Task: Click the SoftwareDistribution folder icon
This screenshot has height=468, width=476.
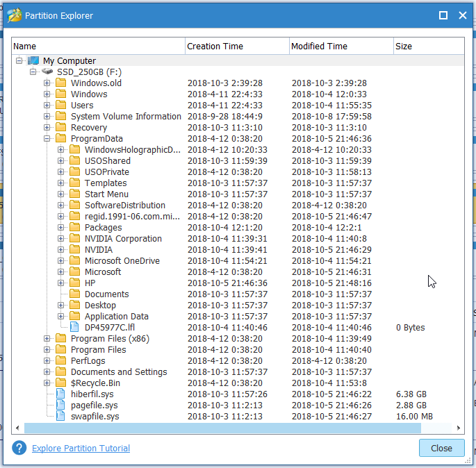Action: tap(74, 205)
